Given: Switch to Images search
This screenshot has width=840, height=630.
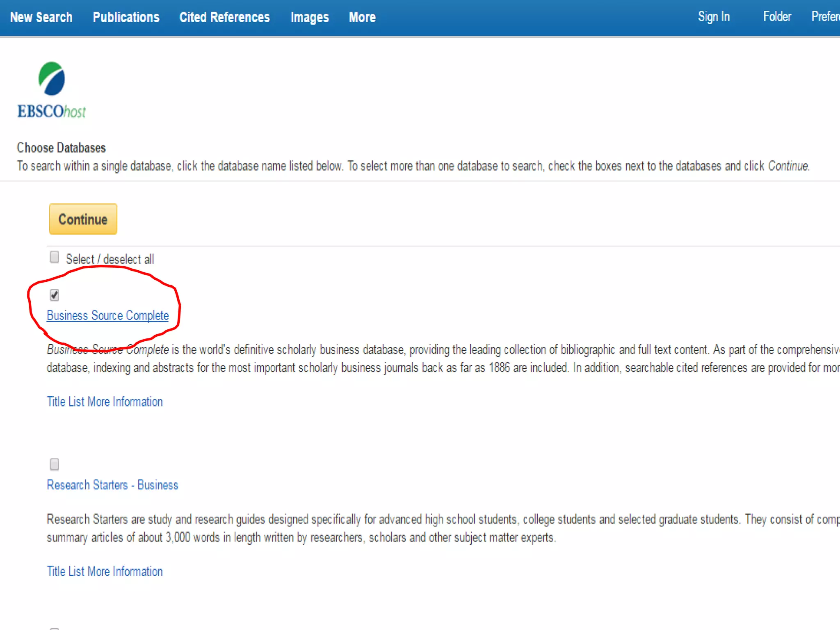Looking at the screenshot, I should pyautogui.click(x=310, y=17).
